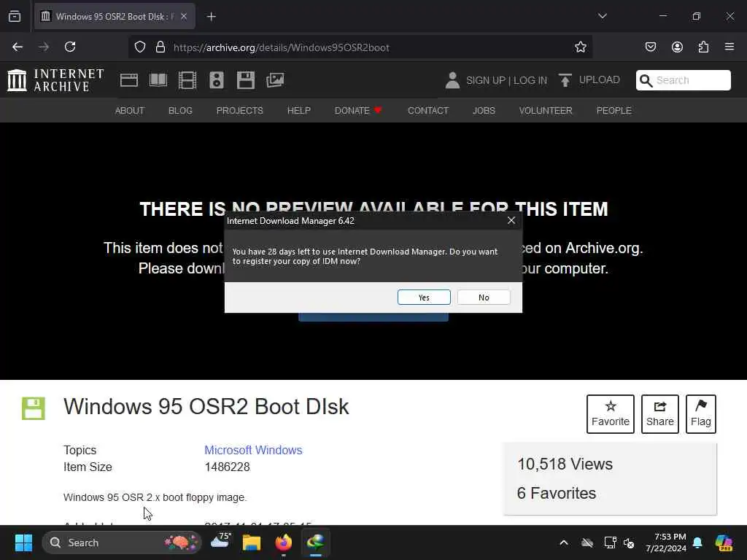Open the Microsoft Windows topic link
747x560 pixels.
coord(253,450)
